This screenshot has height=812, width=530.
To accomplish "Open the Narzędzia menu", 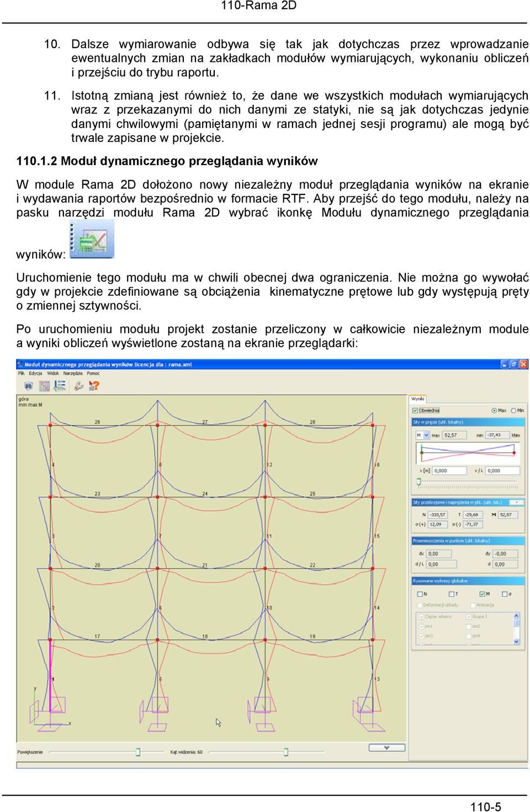I will (x=73, y=373).
